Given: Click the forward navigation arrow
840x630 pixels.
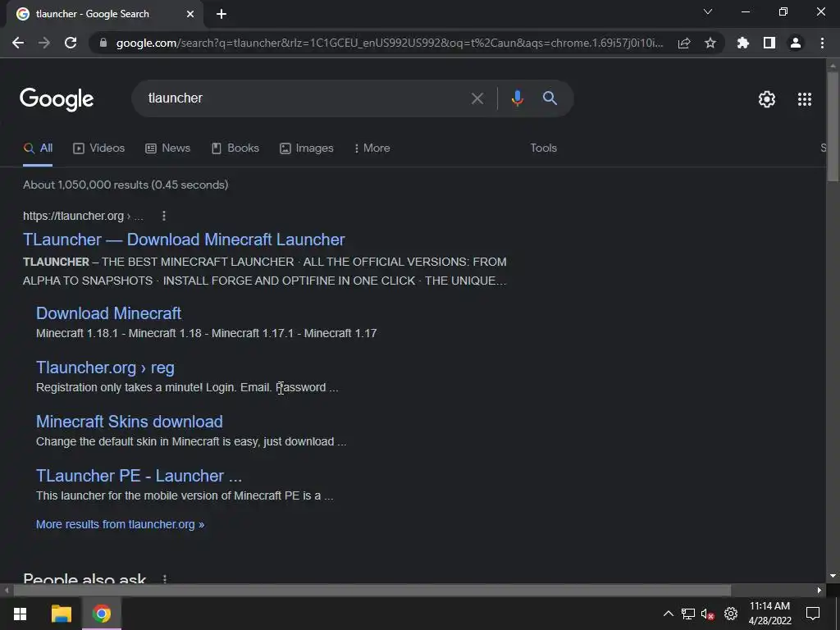Looking at the screenshot, I should click(x=44, y=43).
